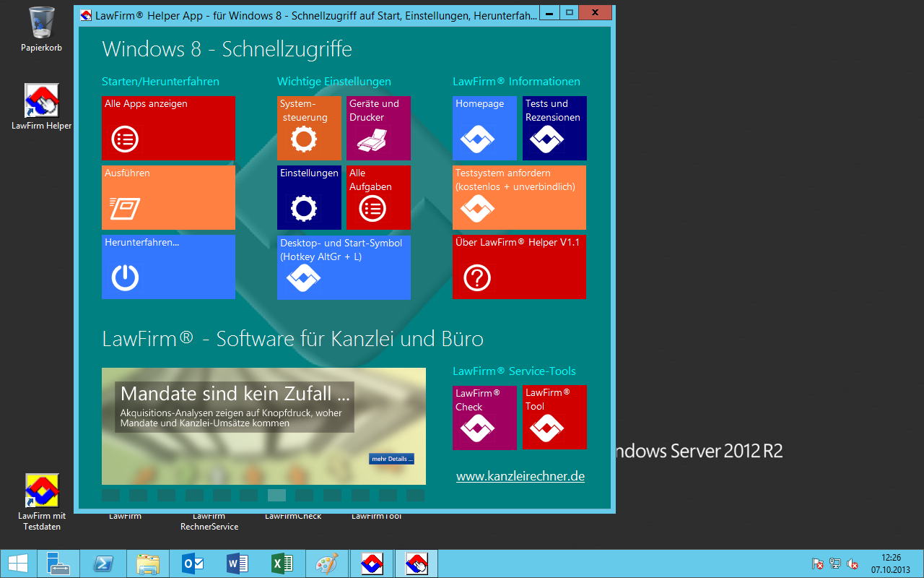The image size is (924, 578).
Task: Open File Explorer from the taskbar
Action: pos(147,564)
